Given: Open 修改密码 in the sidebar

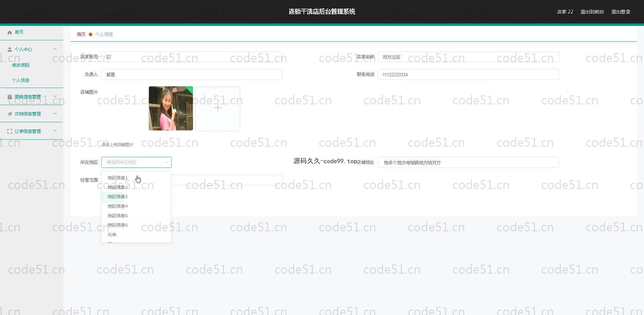Looking at the screenshot, I should [21, 65].
